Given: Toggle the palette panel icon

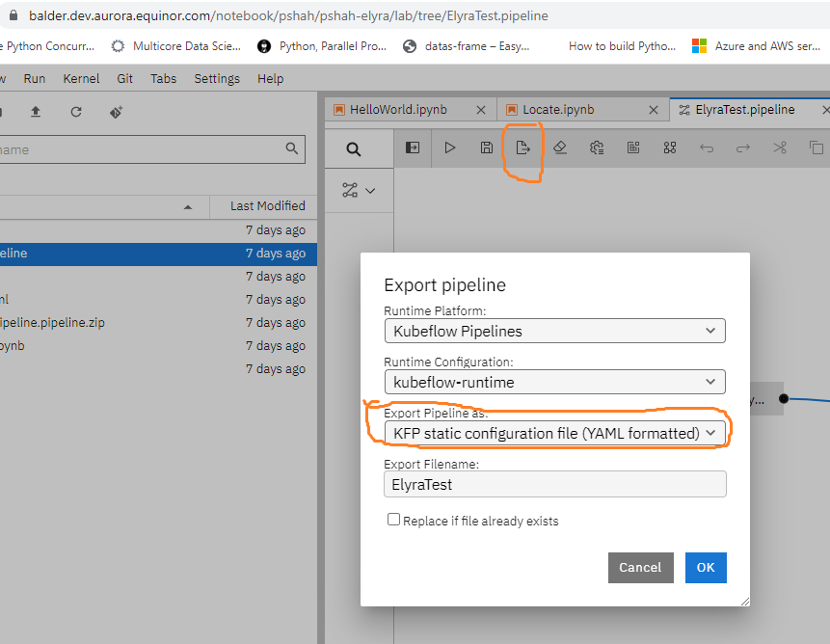Looking at the screenshot, I should click(x=413, y=148).
